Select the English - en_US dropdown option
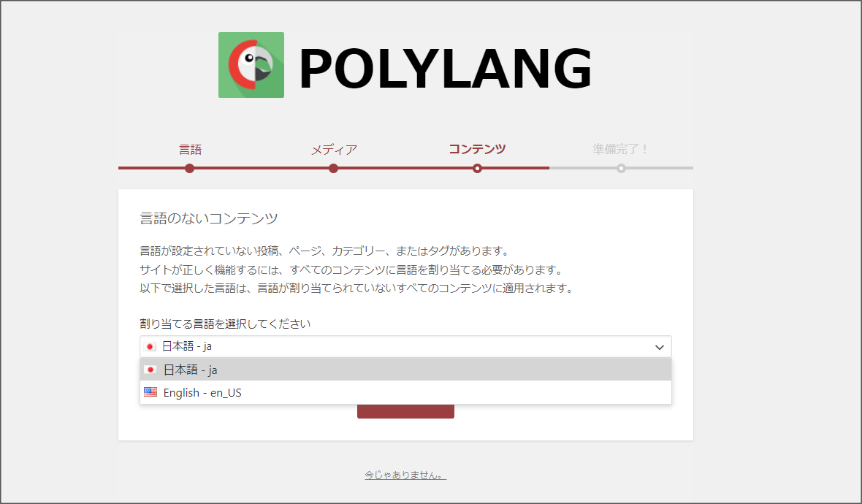 [405, 392]
